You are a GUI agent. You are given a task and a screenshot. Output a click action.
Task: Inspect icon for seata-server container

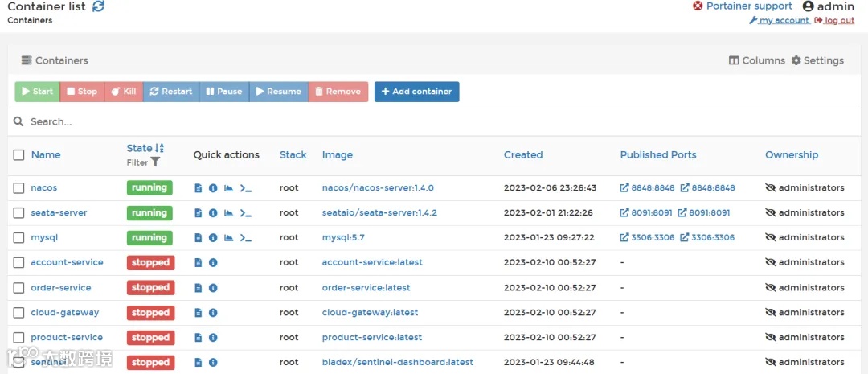(213, 213)
